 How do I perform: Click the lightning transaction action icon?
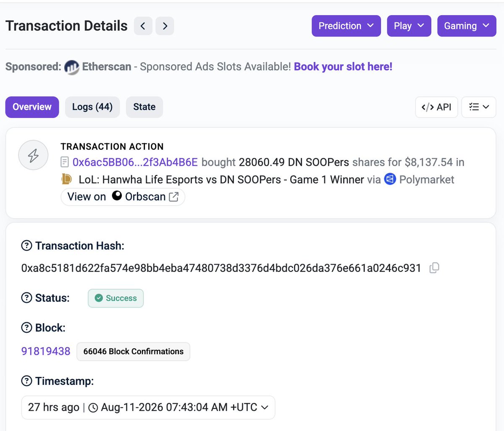pos(33,155)
